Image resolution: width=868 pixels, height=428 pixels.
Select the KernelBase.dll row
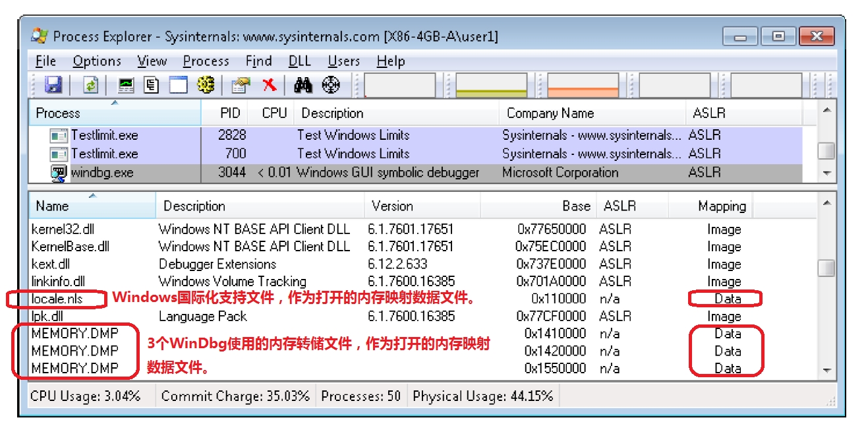point(422,247)
